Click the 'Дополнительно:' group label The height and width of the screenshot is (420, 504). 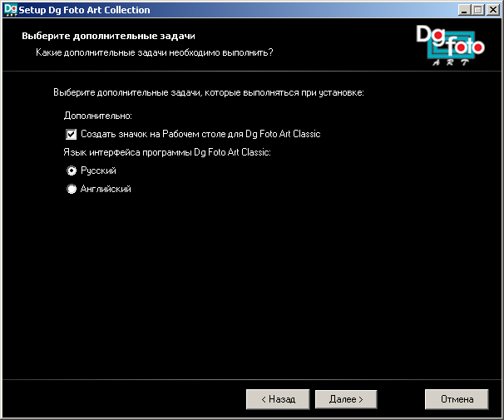[x=97, y=116]
